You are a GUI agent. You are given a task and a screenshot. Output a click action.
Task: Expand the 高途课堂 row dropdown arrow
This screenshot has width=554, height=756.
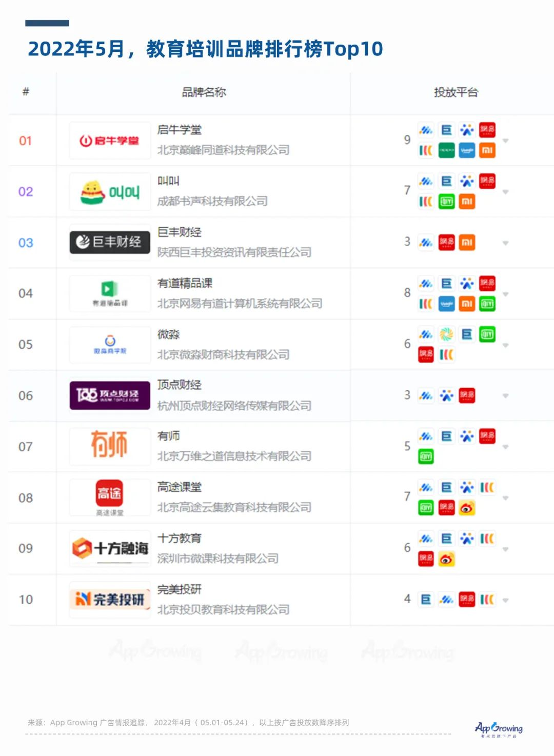tap(505, 498)
